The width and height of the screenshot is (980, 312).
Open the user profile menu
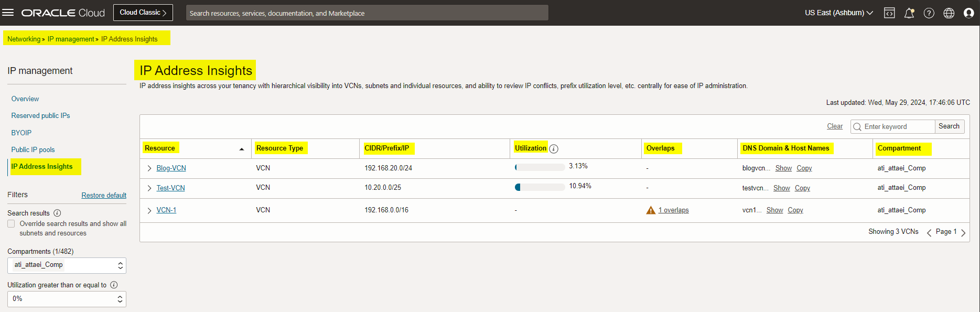[x=968, y=13]
